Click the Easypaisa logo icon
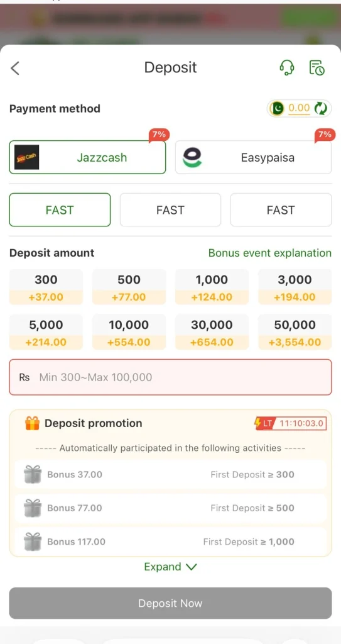 [192, 158]
